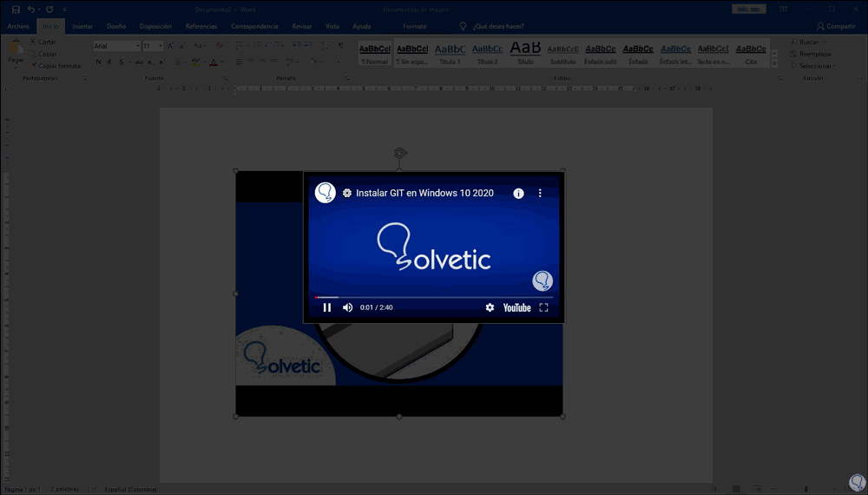Toggle the numbered list button
This screenshot has width=868, height=495.
pyautogui.click(x=257, y=45)
